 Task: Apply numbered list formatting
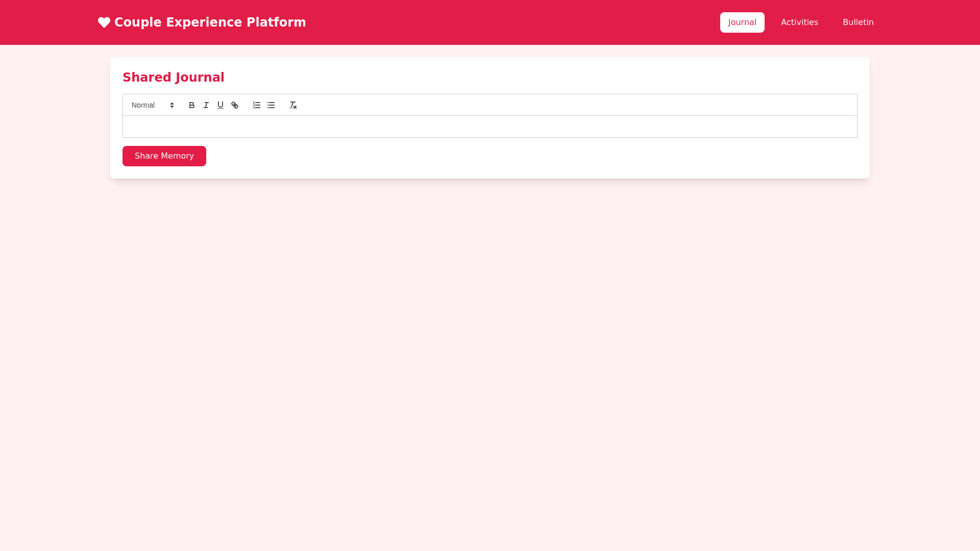pos(257,105)
